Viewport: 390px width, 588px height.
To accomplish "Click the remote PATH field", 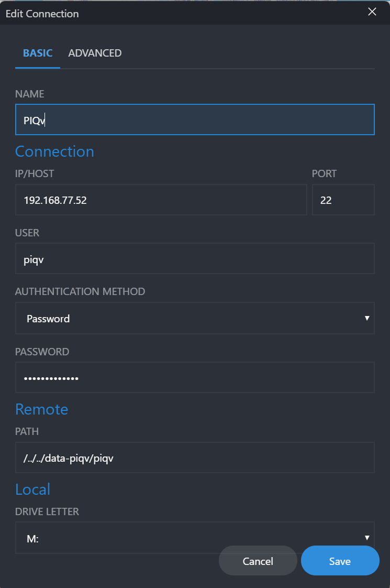I will tap(195, 458).
